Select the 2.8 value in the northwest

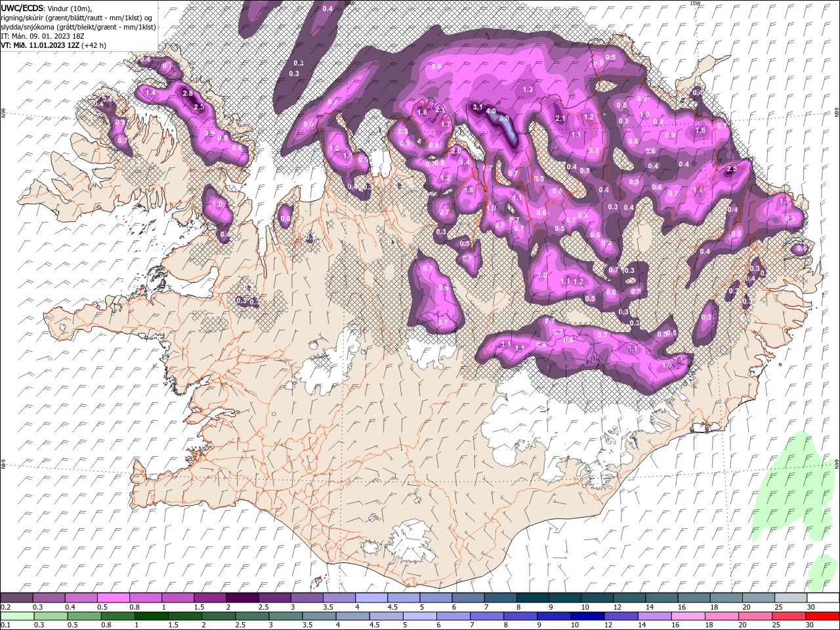point(188,93)
